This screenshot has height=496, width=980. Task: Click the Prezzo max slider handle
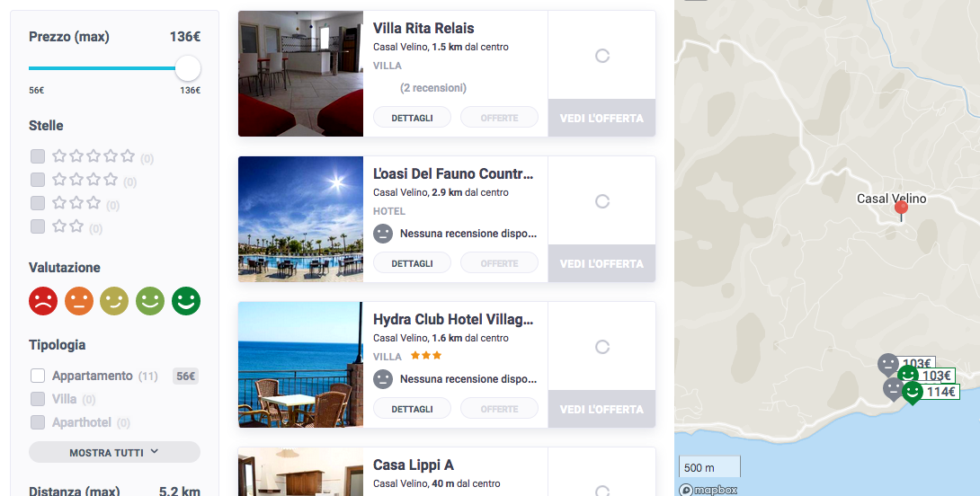(x=188, y=68)
